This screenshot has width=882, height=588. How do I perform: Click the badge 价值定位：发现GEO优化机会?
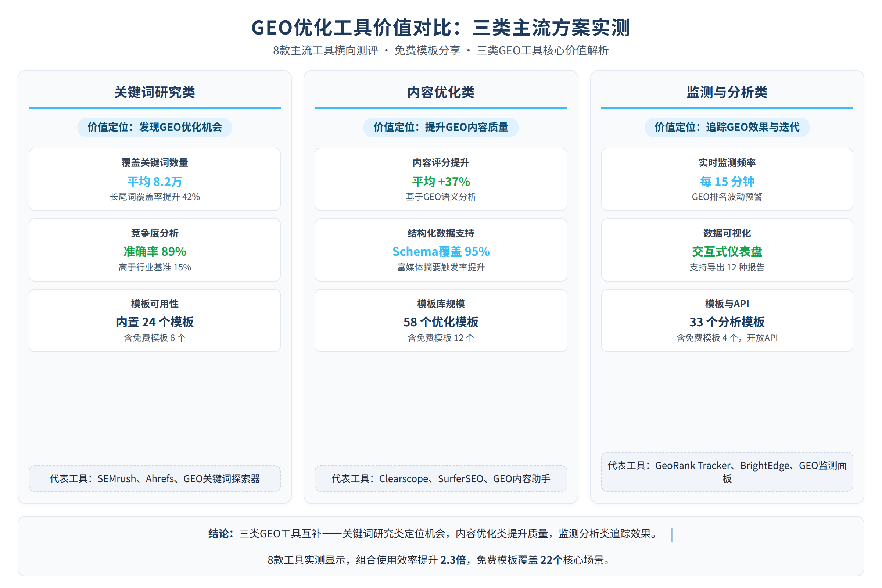154,127
